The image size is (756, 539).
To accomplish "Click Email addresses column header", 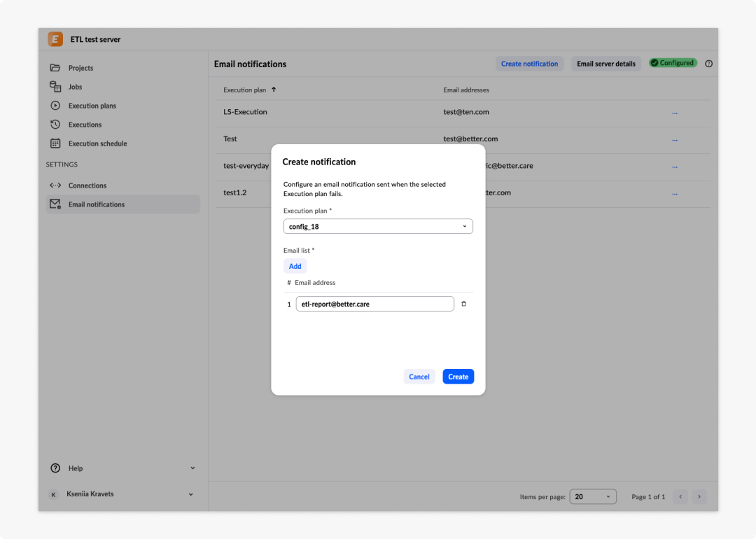I will click(465, 90).
